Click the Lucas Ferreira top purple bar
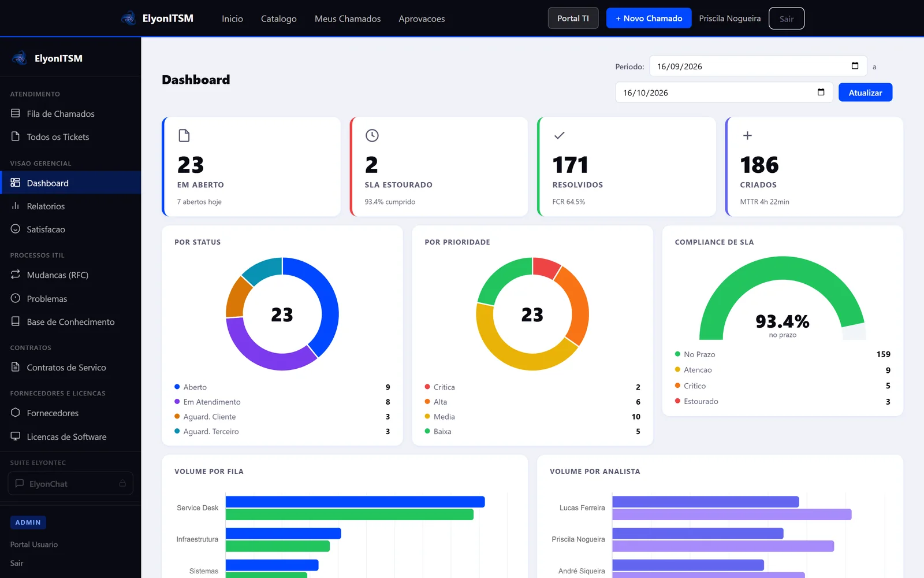 point(706,502)
